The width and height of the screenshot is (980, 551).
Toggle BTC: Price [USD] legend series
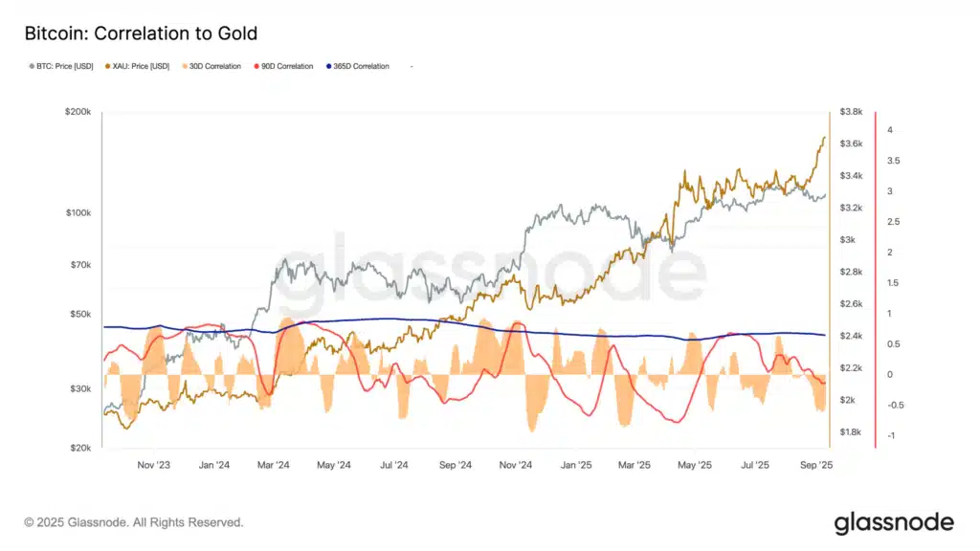[x=62, y=66]
